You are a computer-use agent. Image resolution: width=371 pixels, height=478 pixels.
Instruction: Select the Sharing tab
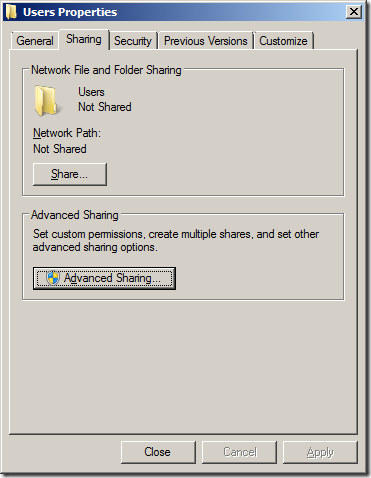(x=84, y=39)
